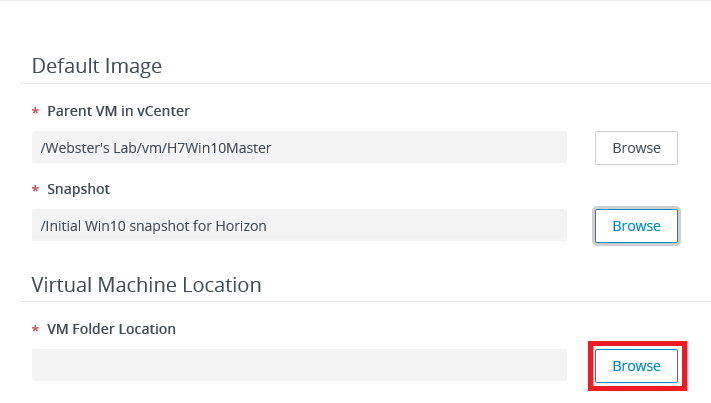Select the Snapshot path input field
The width and height of the screenshot is (711, 403).
coord(299,226)
